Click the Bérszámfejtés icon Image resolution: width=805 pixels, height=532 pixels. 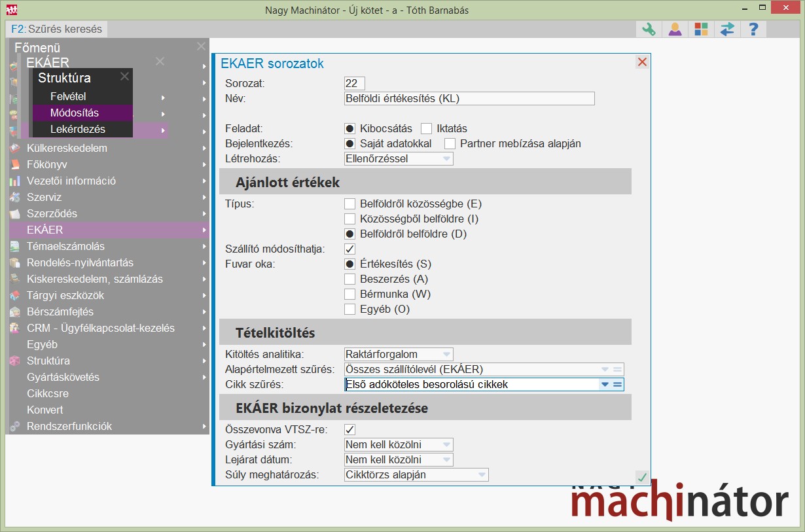(x=15, y=311)
